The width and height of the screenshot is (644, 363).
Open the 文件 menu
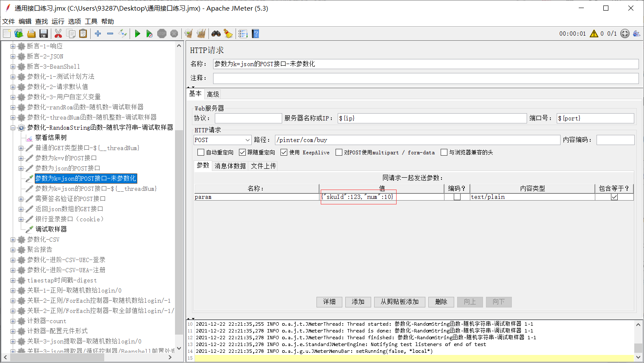tap(8, 21)
